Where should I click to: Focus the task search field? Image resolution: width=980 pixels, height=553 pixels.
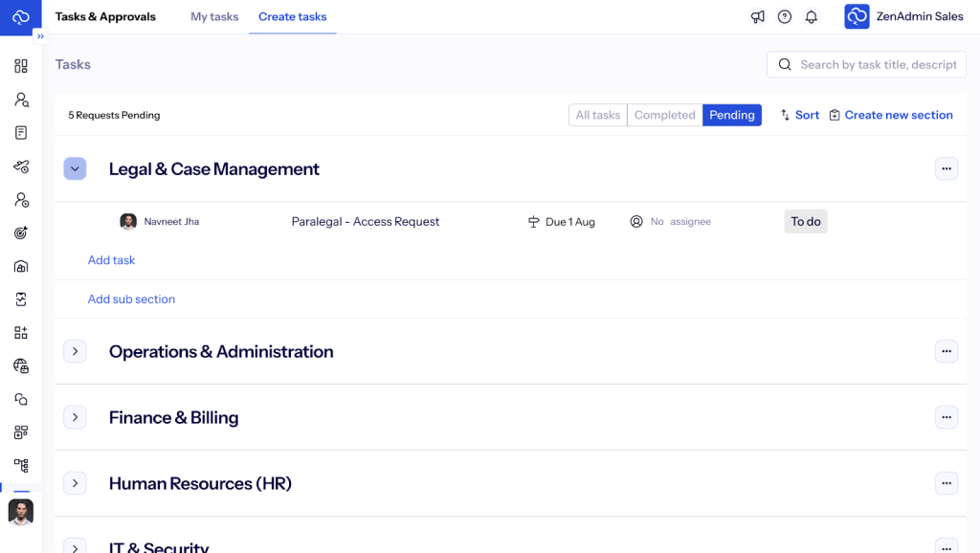pos(876,64)
